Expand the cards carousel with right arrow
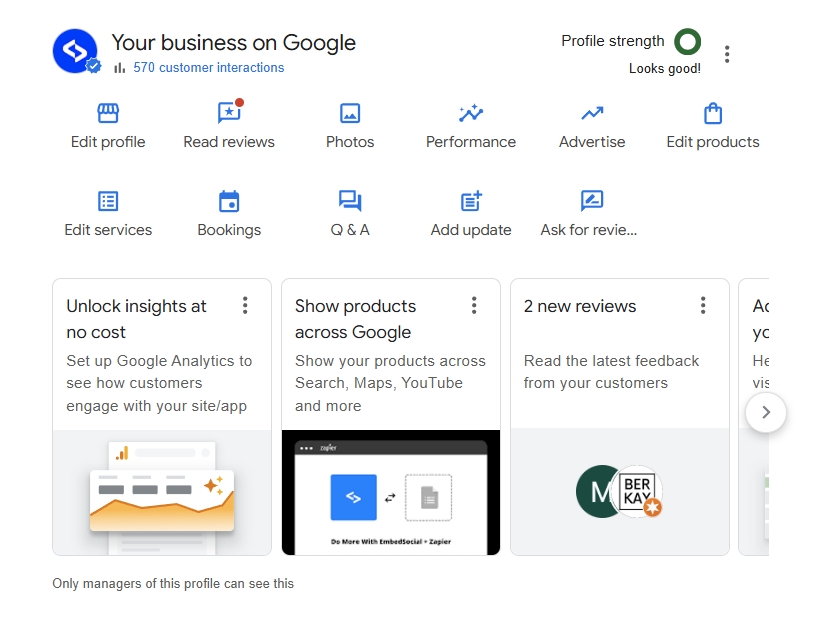 [766, 412]
